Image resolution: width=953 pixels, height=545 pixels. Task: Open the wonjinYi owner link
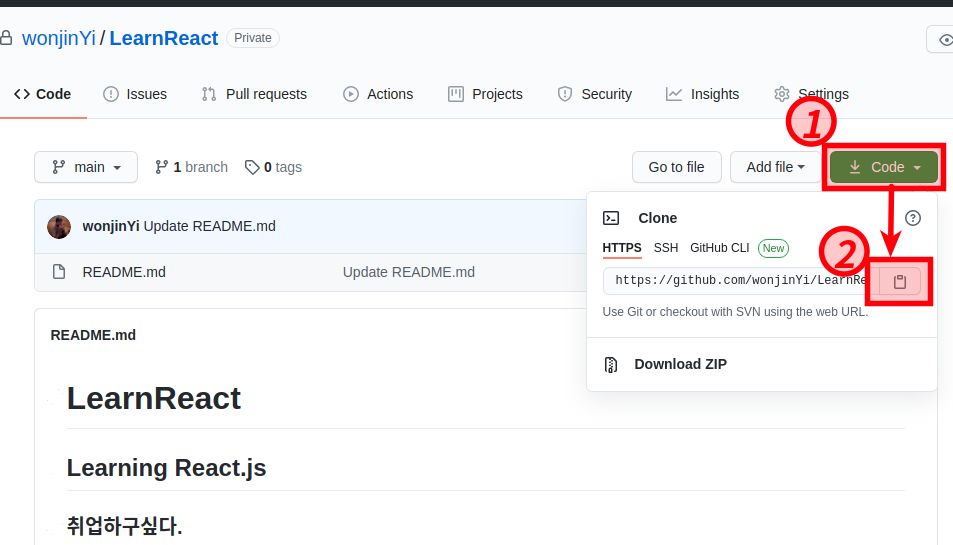click(59, 38)
